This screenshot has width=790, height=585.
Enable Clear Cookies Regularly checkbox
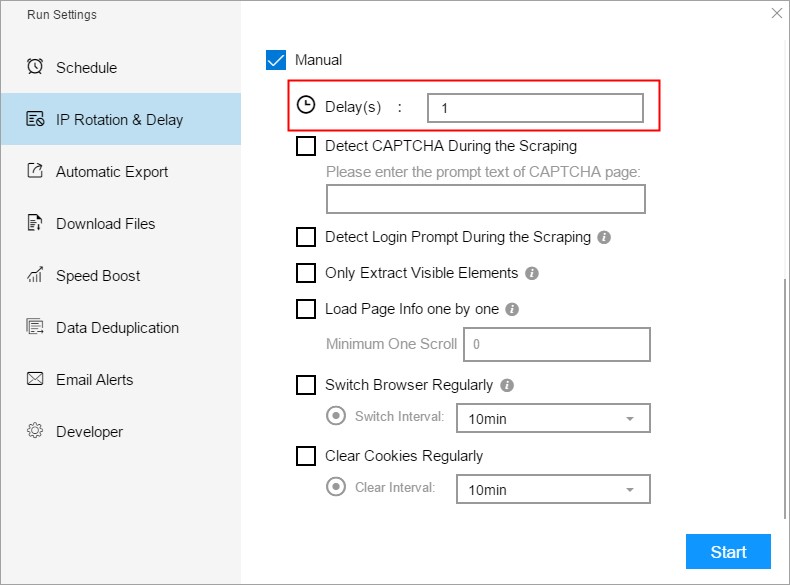click(306, 456)
